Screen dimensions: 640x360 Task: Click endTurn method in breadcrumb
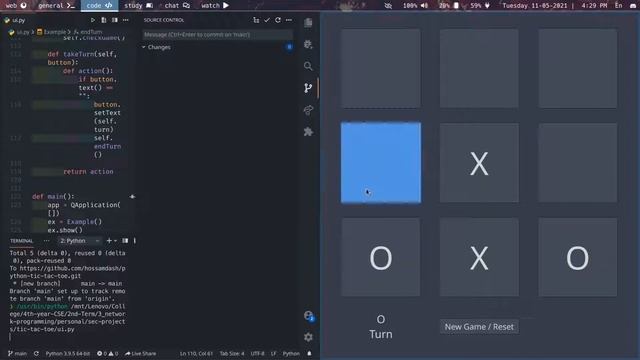88,32
